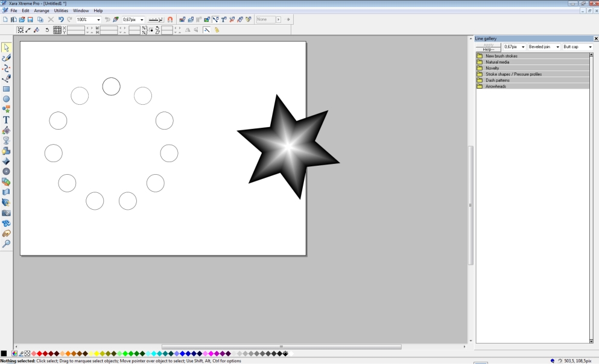This screenshot has height=364, width=599.
Task: Create a new document
Action: click(5, 19)
